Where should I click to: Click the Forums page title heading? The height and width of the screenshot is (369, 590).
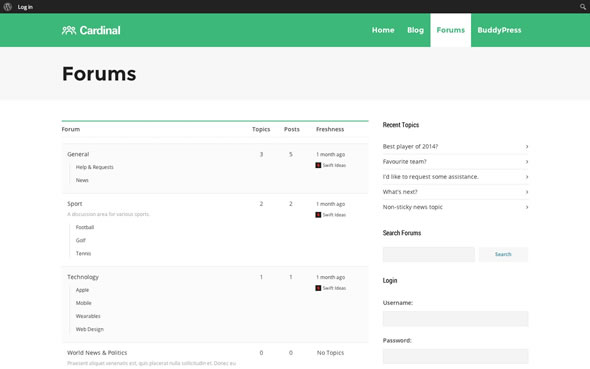(x=99, y=74)
